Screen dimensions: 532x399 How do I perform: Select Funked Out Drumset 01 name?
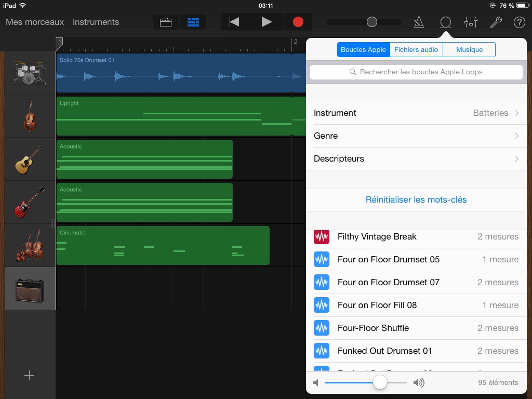tap(385, 351)
